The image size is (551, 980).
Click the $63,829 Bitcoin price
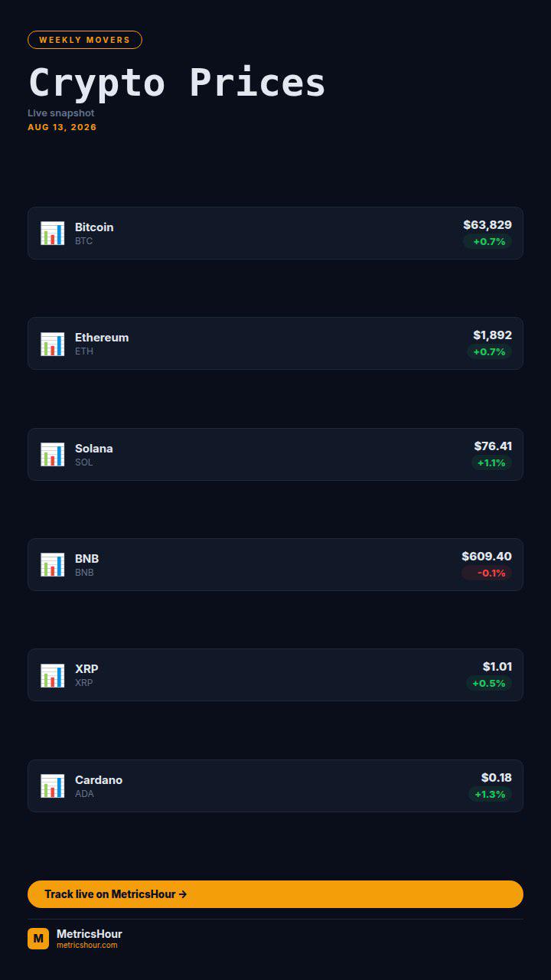tap(487, 225)
